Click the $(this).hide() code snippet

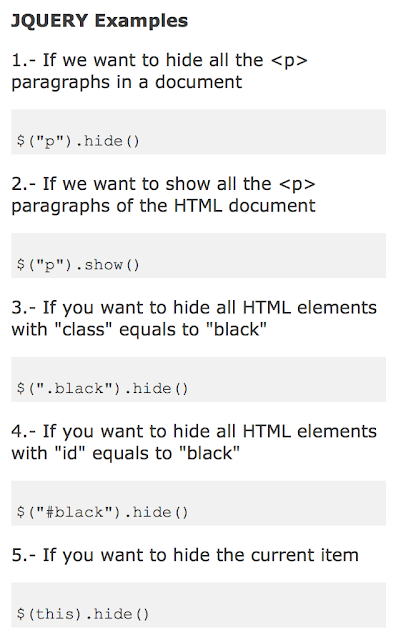click(x=83, y=614)
